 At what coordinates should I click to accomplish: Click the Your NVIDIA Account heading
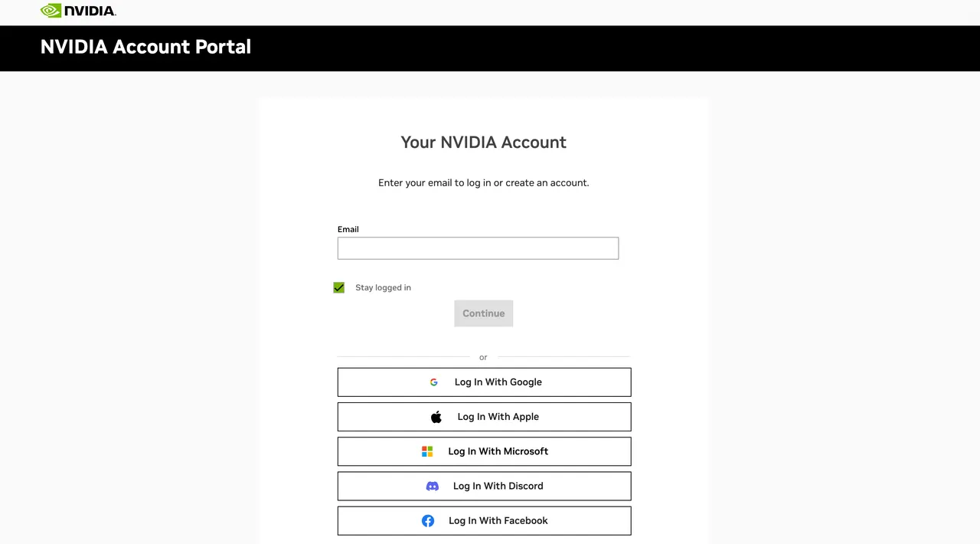point(483,143)
